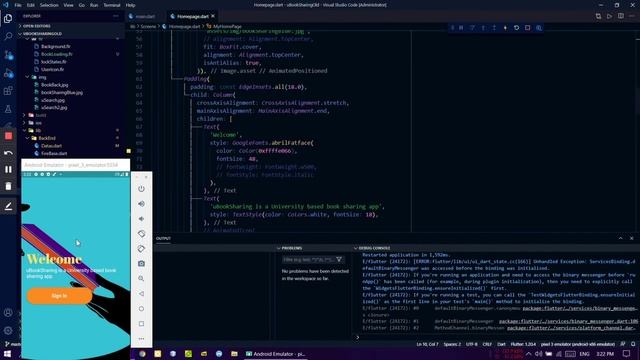Tap emulator Overview square button
The height and width of the screenshot is (360, 640).
pos(141,324)
